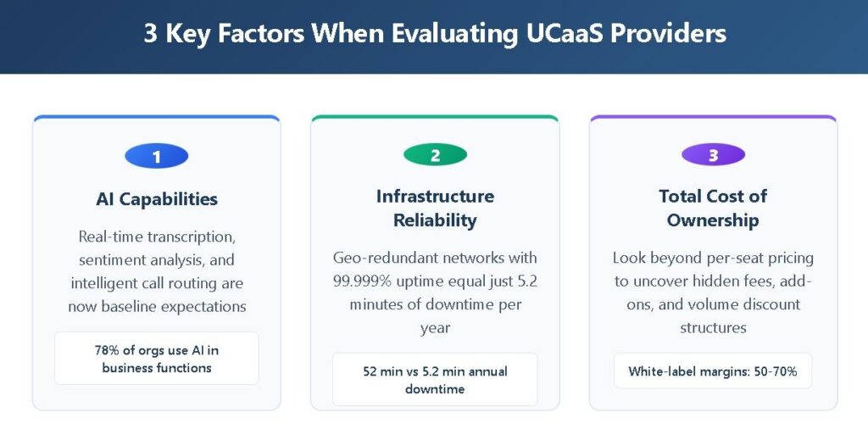868x440 pixels.
Task: Select the 52 min vs 5.2 min downtime box
Action: [x=435, y=379]
